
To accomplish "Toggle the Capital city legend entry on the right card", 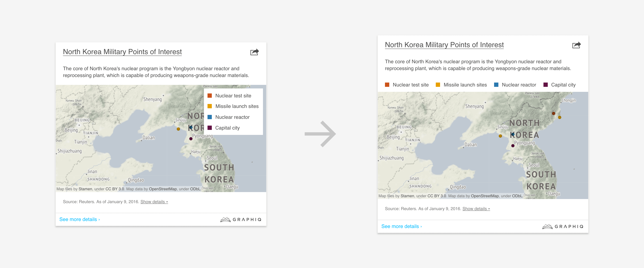I will click(563, 85).
